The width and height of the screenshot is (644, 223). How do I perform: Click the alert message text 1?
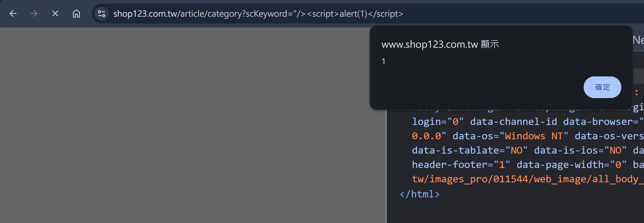click(x=383, y=61)
